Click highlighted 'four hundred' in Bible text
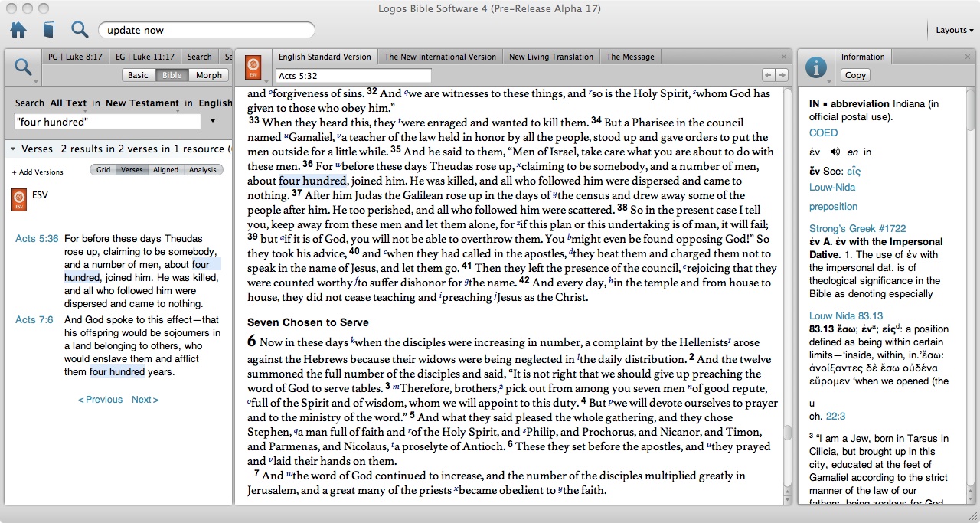The height and width of the screenshot is (523, 980). pyautogui.click(x=312, y=181)
